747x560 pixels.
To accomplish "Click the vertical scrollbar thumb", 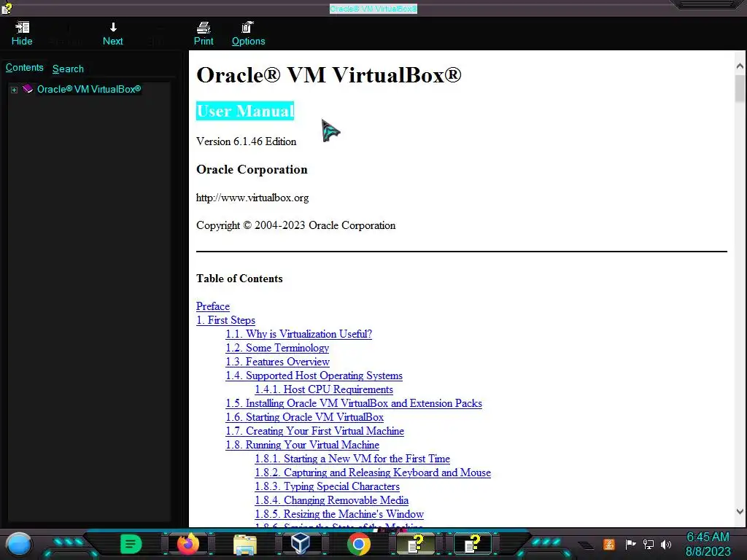I will tap(740, 88).
